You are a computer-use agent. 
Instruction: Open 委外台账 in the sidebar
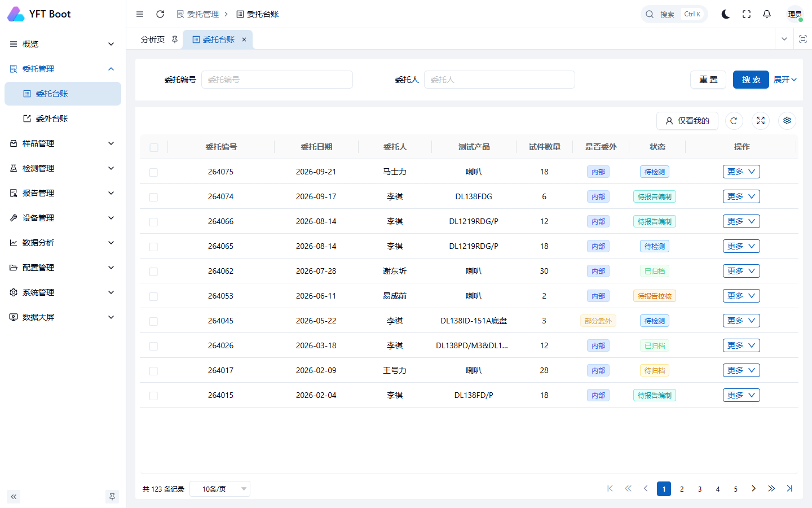(x=63, y=119)
